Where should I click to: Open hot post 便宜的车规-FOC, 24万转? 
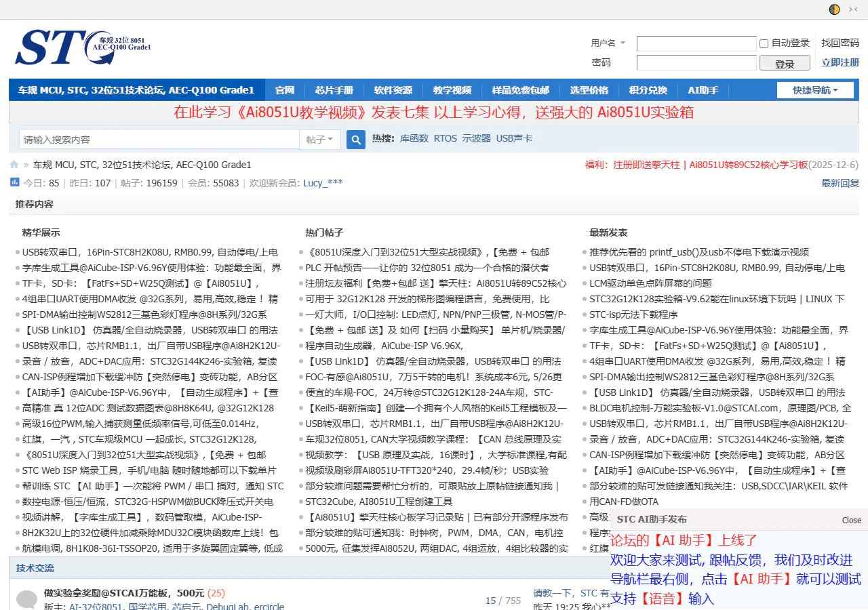(x=429, y=392)
